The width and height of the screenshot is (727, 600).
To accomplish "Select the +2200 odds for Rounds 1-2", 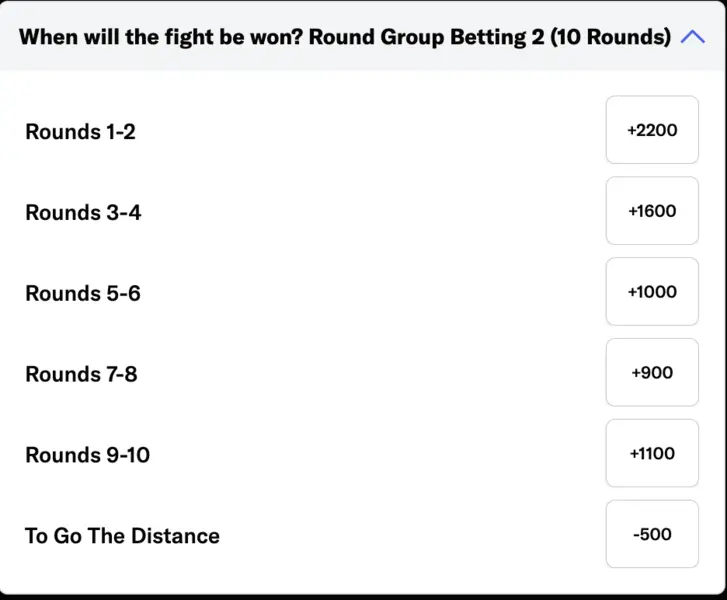I will [x=652, y=130].
